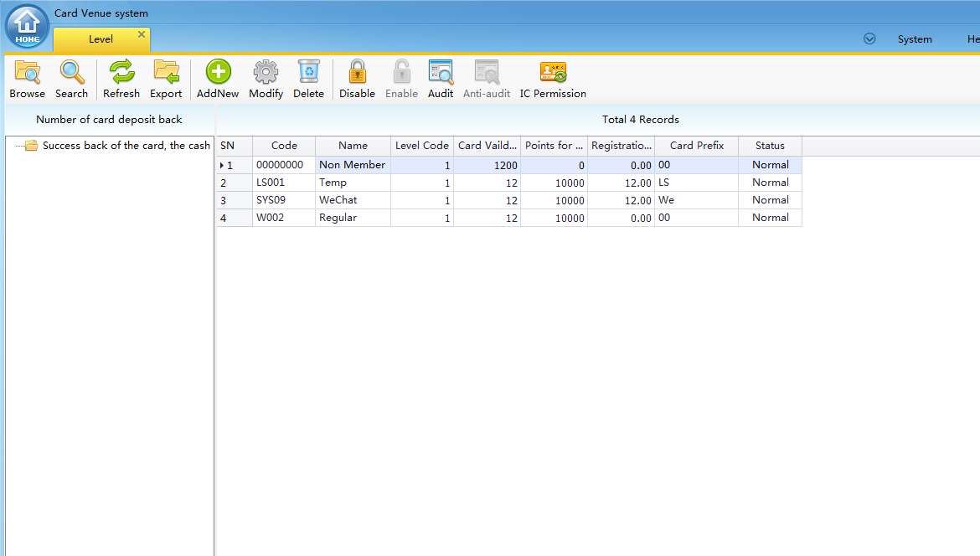Click Normal status in Regular row
The width and height of the screenshot is (980, 556).
[x=770, y=218]
